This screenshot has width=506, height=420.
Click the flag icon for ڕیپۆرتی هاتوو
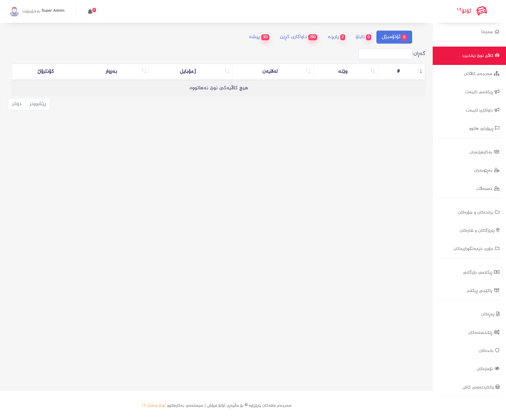pyautogui.click(x=497, y=128)
